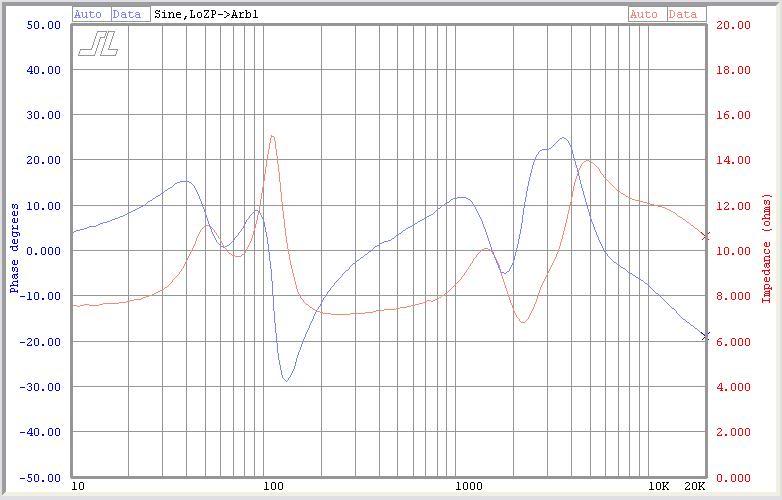Screen dimensions: 782x500
Task: Click the 100 frequency axis label
Action: 274,487
